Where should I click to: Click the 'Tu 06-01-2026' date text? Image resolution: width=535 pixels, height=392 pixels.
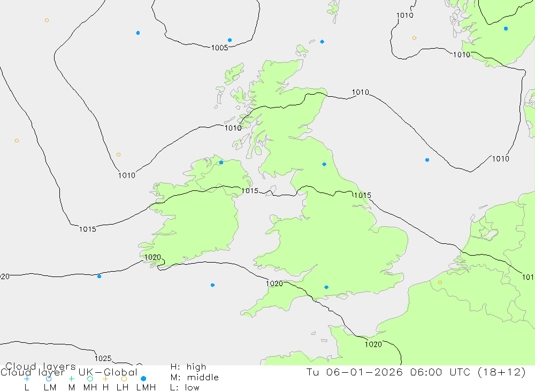(x=355, y=372)
